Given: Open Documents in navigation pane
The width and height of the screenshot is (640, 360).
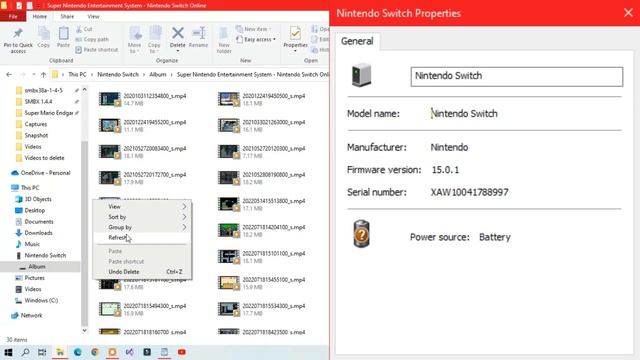Looking at the screenshot, I should [39, 222].
